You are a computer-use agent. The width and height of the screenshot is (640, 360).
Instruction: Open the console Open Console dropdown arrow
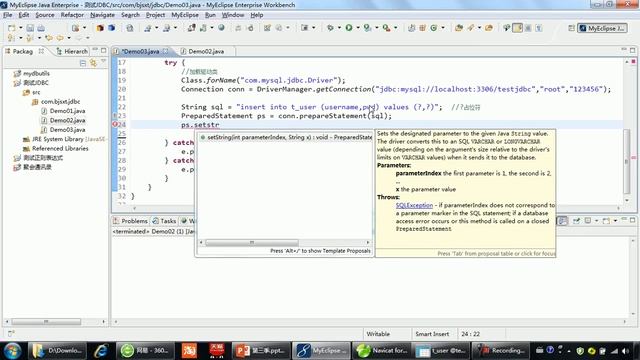[616, 221]
